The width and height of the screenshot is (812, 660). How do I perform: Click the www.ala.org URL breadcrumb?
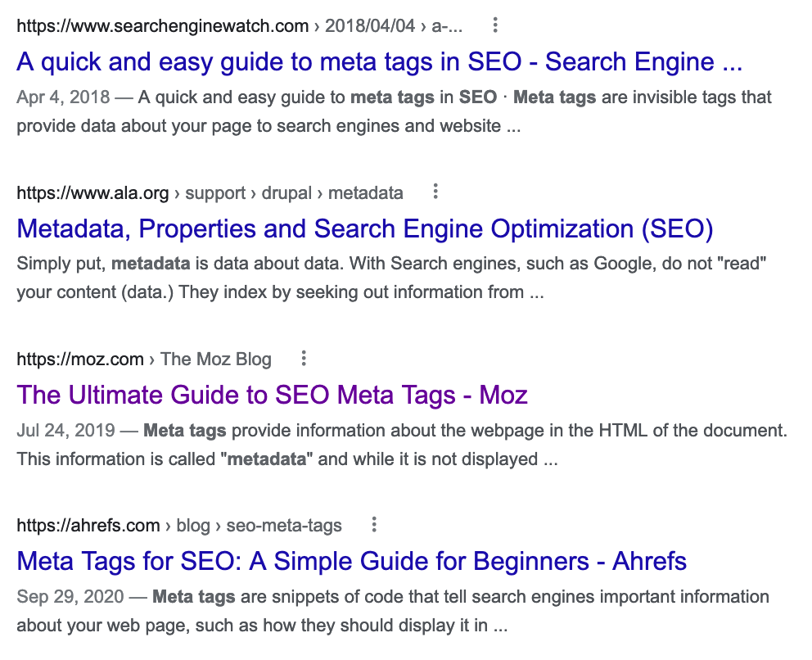pos(92,193)
